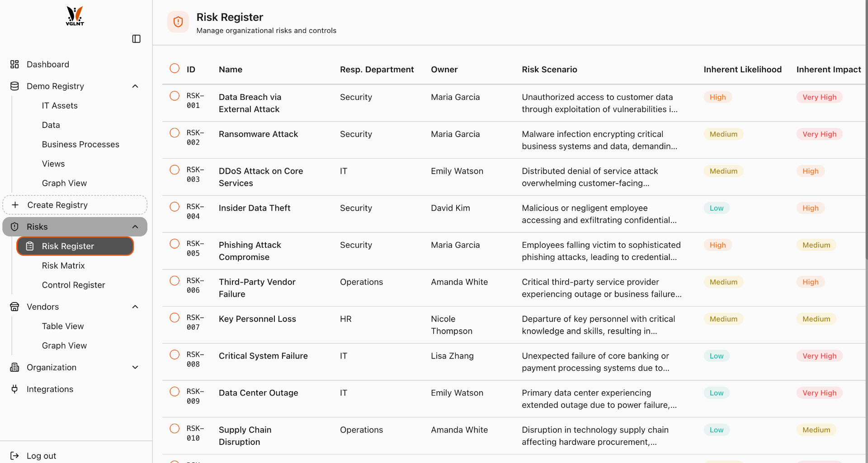Click the shield icon beside the Risk Register title
The image size is (868, 463).
click(x=178, y=22)
